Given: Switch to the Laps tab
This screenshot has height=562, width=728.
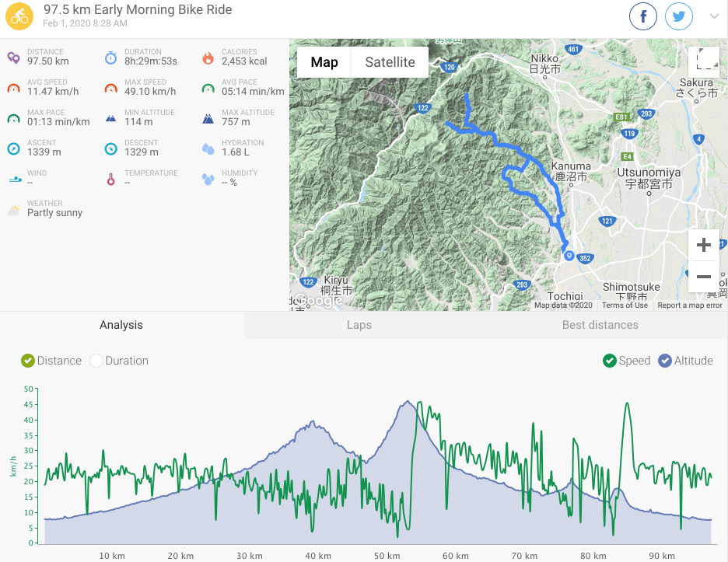Looking at the screenshot, I should pos(359,325).
